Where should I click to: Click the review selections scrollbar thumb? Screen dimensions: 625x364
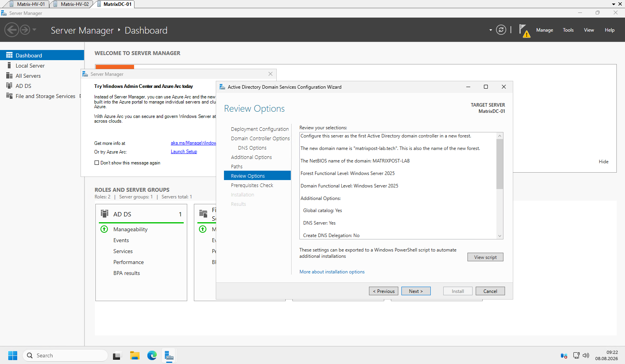pos(500,164)
